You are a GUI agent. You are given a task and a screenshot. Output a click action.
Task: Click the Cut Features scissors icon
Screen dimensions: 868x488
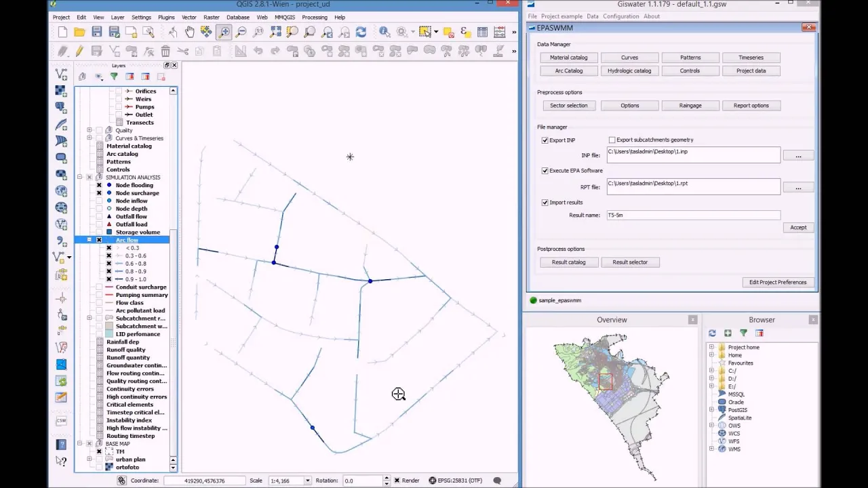click(183, 51)
